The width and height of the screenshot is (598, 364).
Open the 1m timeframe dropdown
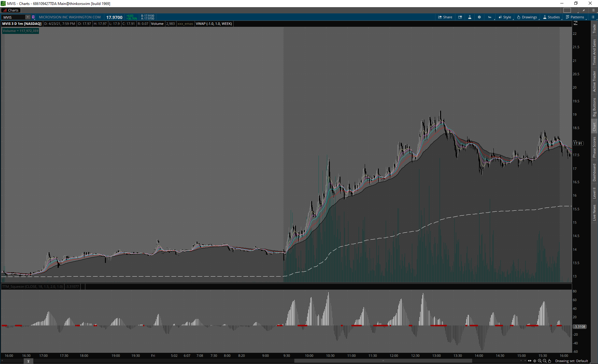coord(490,17)
